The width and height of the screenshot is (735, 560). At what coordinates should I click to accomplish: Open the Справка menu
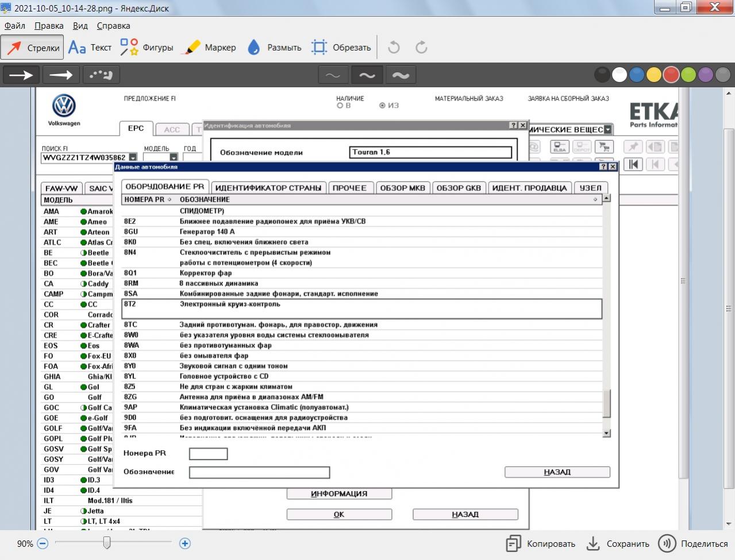113,26
